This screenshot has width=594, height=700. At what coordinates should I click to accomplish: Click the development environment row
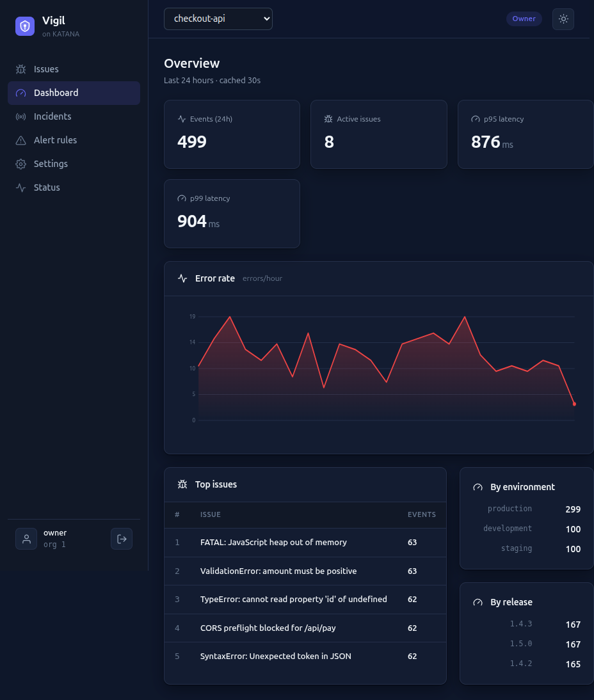(527, 529)
